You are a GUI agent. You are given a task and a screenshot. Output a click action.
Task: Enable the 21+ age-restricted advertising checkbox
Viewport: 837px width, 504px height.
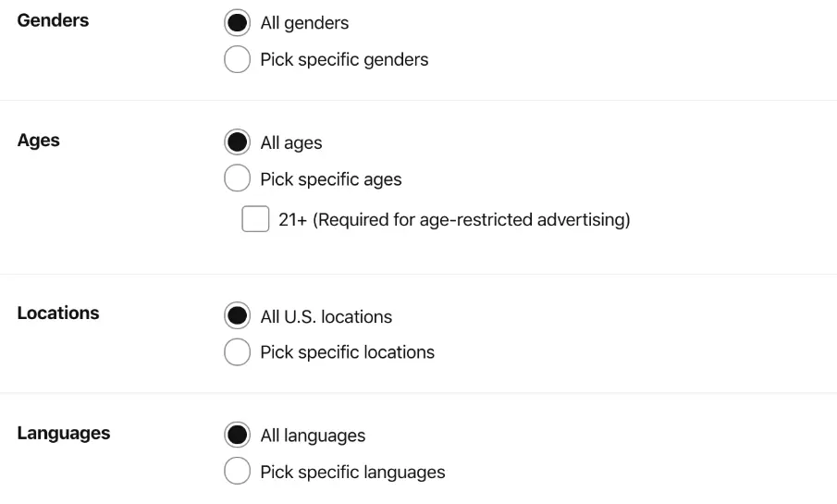point(255,219)
